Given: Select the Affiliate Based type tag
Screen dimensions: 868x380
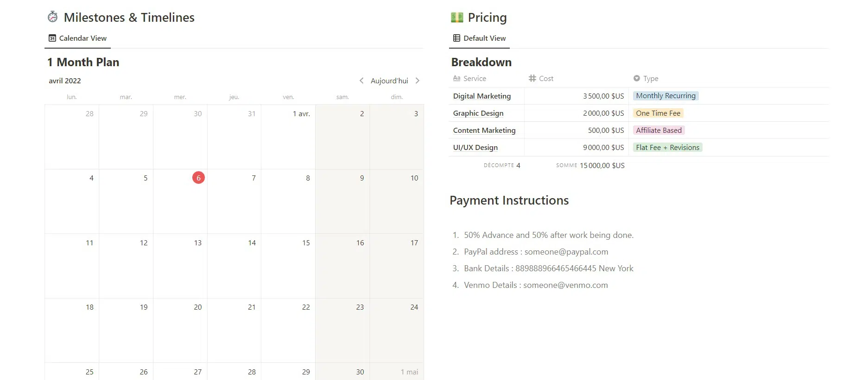Looking at the screenshot, I should pos(659,131).
